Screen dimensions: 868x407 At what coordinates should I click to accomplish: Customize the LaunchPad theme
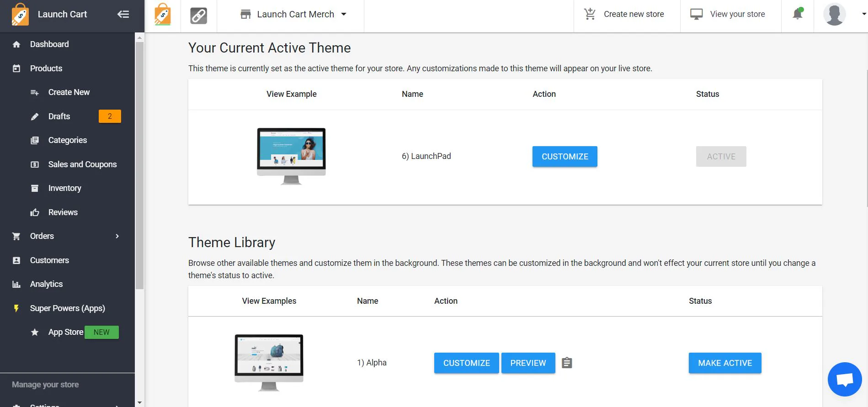click(x=565, y=157)
